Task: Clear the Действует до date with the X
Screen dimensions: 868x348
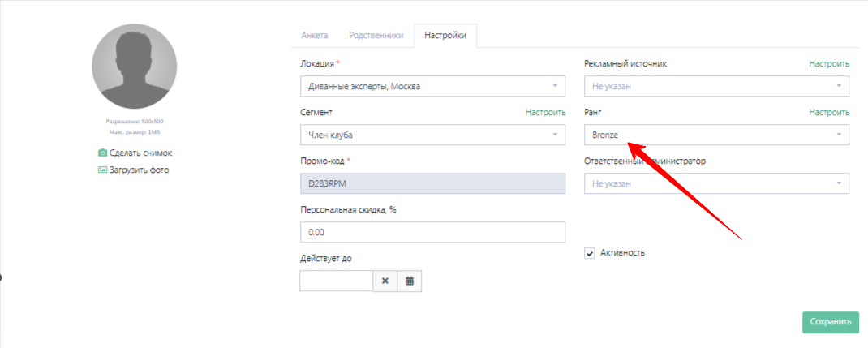Action: pos(385,281)
